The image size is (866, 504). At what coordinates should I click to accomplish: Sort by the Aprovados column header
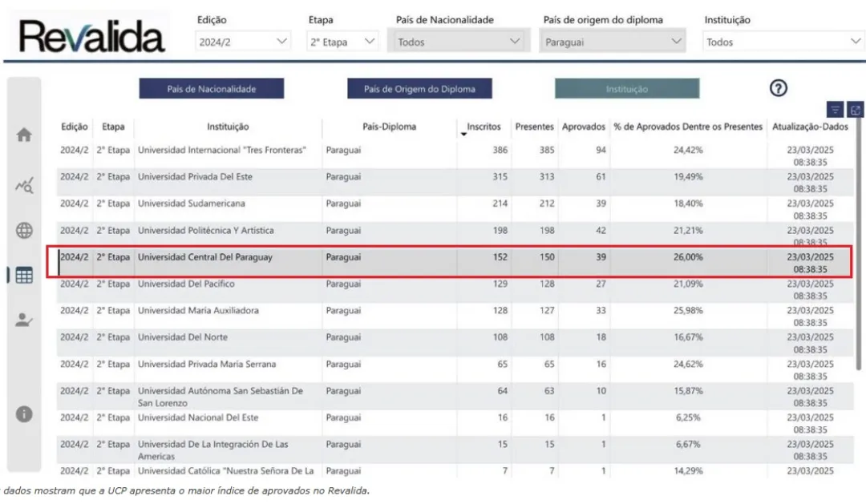click(584, 127)
